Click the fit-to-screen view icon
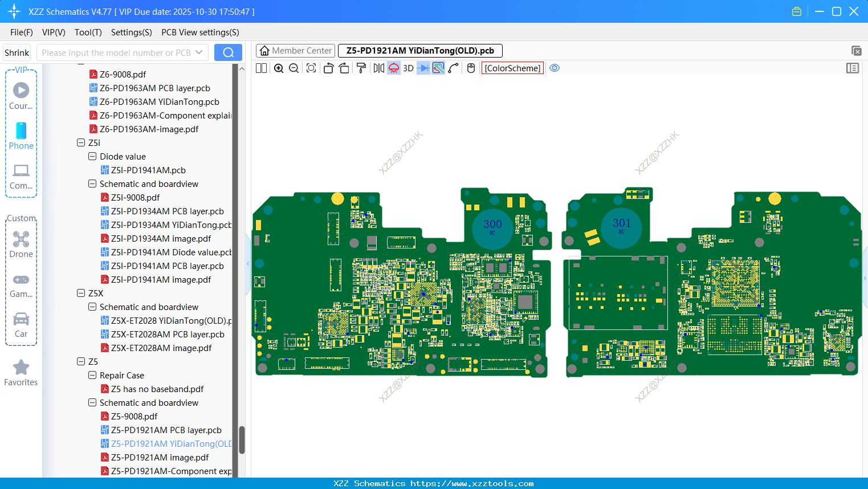 311,68
